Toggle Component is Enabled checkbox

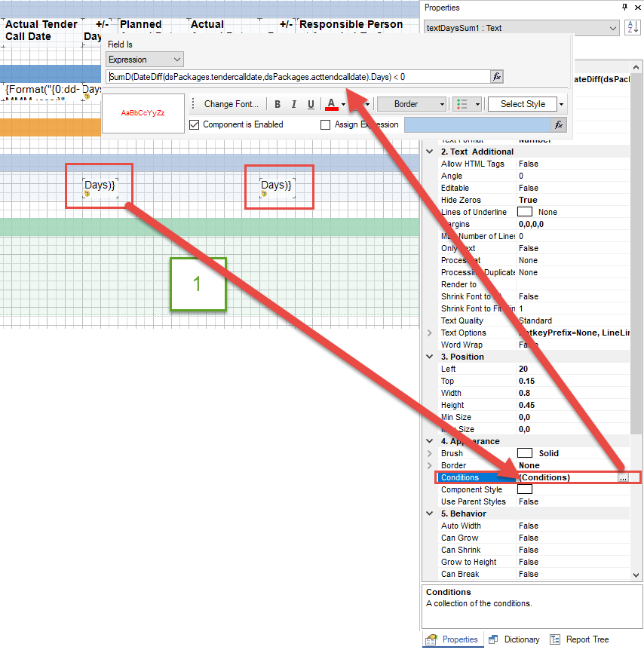point(194,124)
